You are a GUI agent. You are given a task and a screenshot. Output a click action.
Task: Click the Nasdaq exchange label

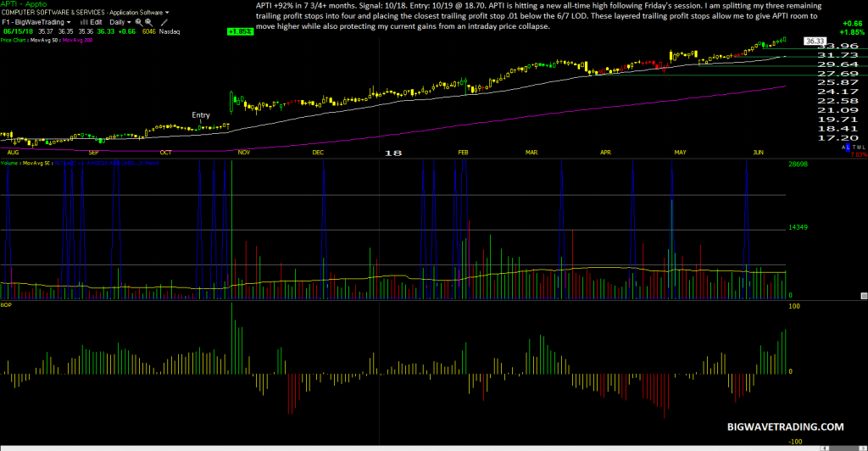(x=170, y=31)
